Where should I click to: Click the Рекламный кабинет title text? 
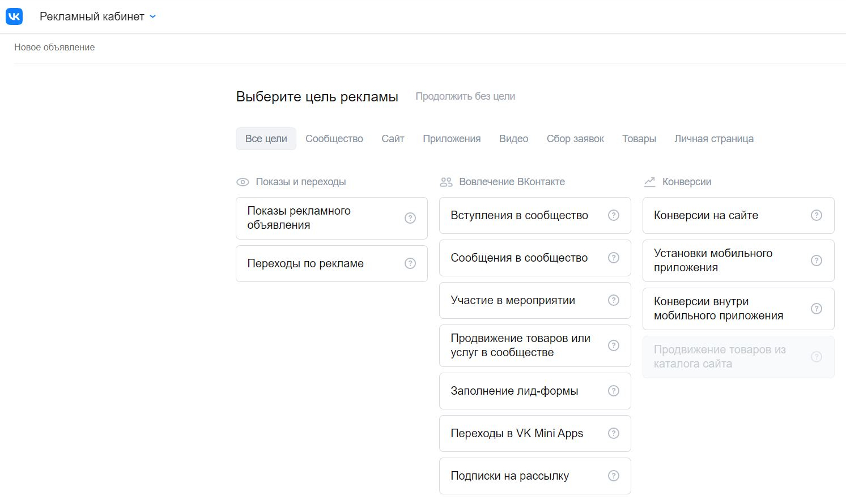click(x=92, y=17)
